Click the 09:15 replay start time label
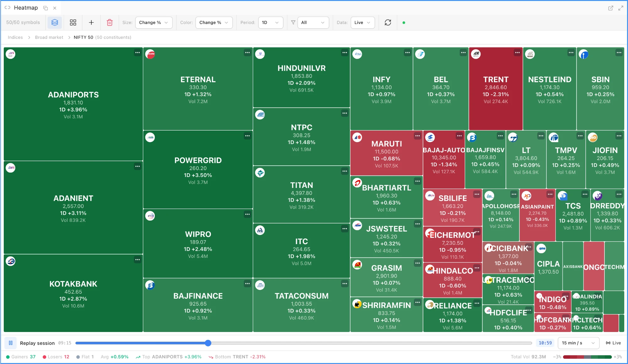 click(65, 343)
